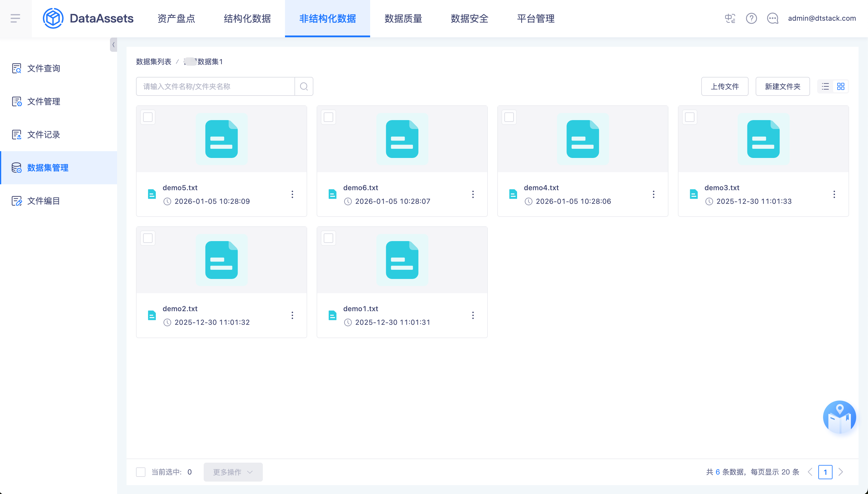This screenshot has height=494, width=868.
Task: Open the floating guide map icon
Action: pos(839,416)
